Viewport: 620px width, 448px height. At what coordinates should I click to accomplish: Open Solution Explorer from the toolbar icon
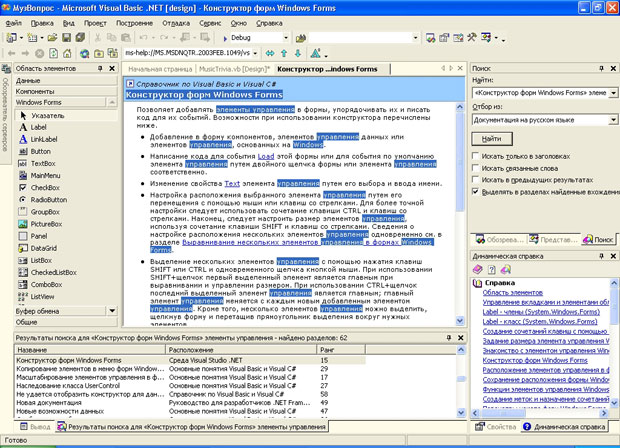coord(431,38)
